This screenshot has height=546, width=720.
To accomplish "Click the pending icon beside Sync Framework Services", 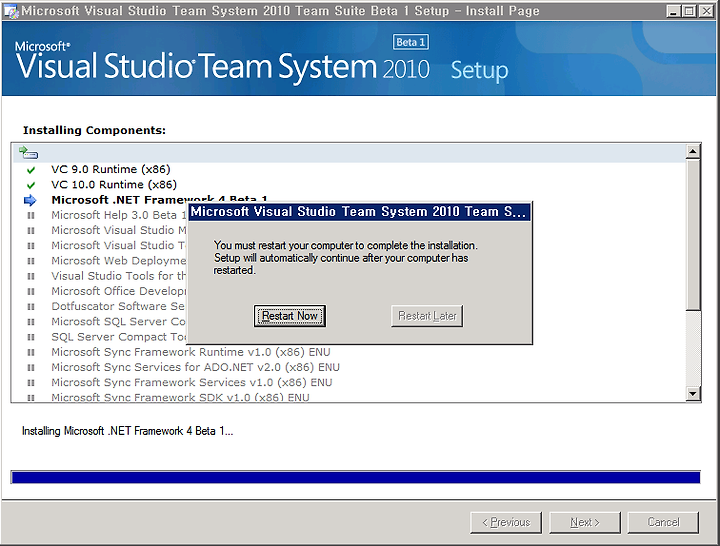I will click(31, 383).
